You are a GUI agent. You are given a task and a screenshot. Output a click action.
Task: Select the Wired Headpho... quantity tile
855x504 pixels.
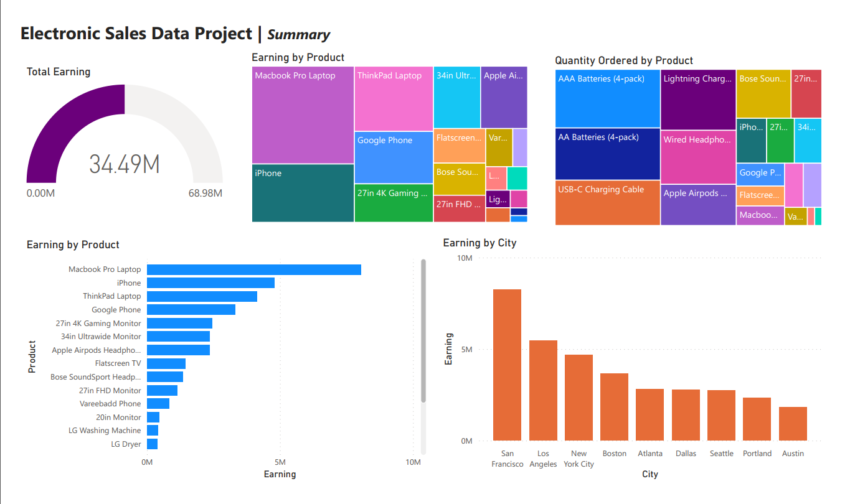[x=698, y=157]
